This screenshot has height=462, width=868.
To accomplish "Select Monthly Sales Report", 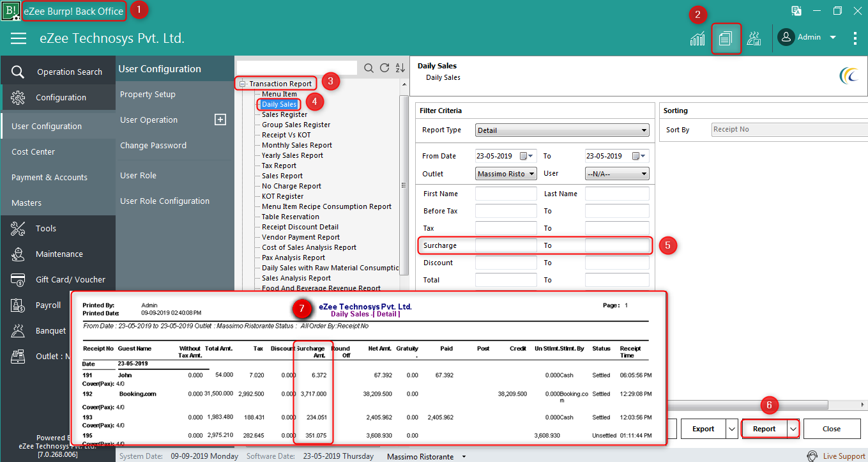I will 297,145.
